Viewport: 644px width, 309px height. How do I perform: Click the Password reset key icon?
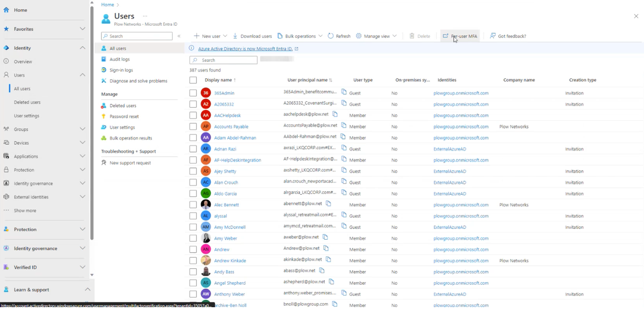coord(104,116)
